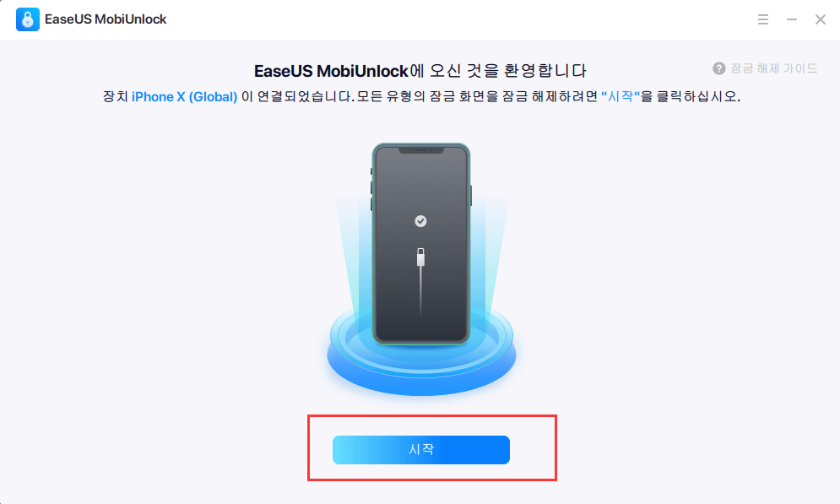
Task: Click the volume buttons on phone's left edge
Action: tap(371, 189)
